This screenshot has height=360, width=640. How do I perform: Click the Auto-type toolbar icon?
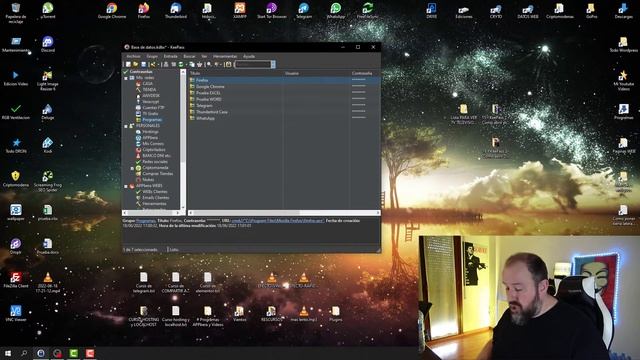pyautogui.click(x=200, y=64)
